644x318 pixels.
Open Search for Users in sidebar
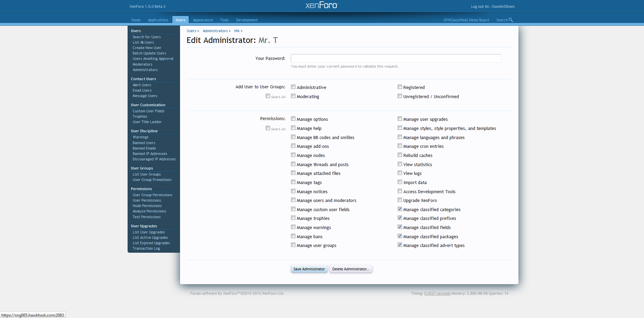click(147, 37)
